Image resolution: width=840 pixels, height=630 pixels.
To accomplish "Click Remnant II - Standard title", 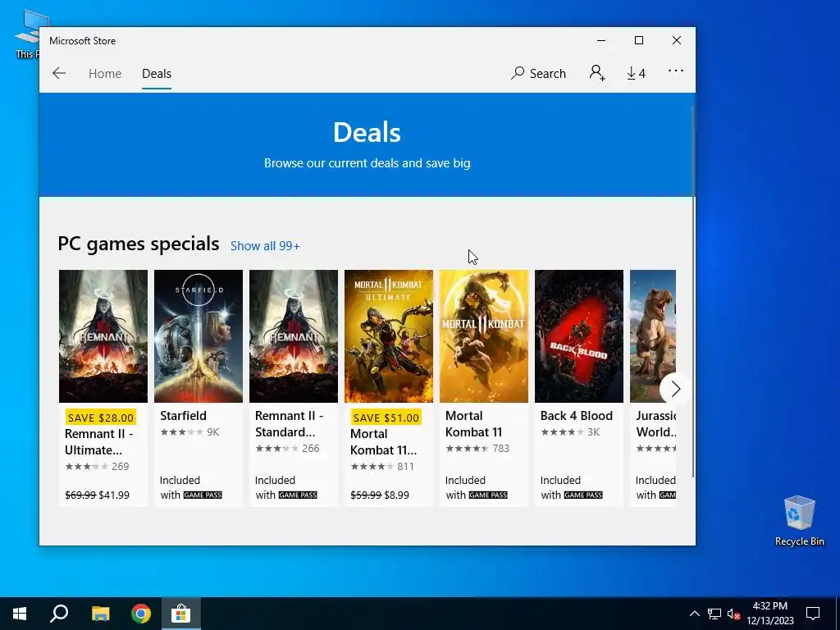I will click(x=290, y=424).
